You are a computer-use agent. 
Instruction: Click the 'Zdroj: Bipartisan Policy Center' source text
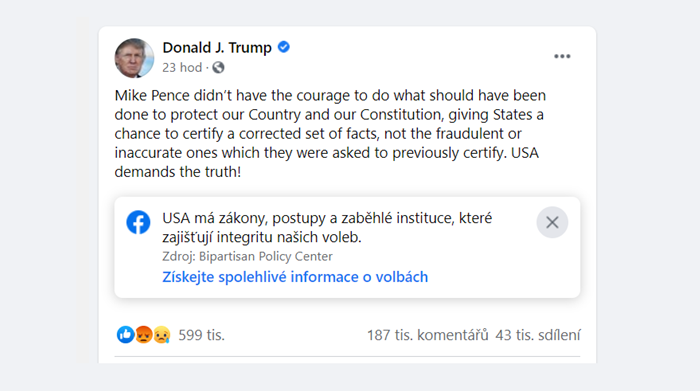point(247,256)
